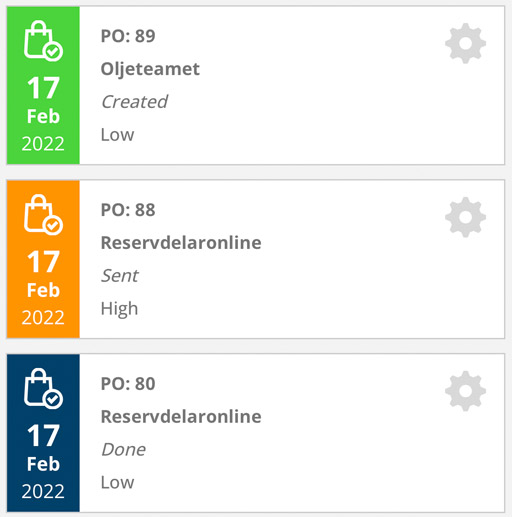Click the shopping bag icon on orange tile

[x=43, y=215]
